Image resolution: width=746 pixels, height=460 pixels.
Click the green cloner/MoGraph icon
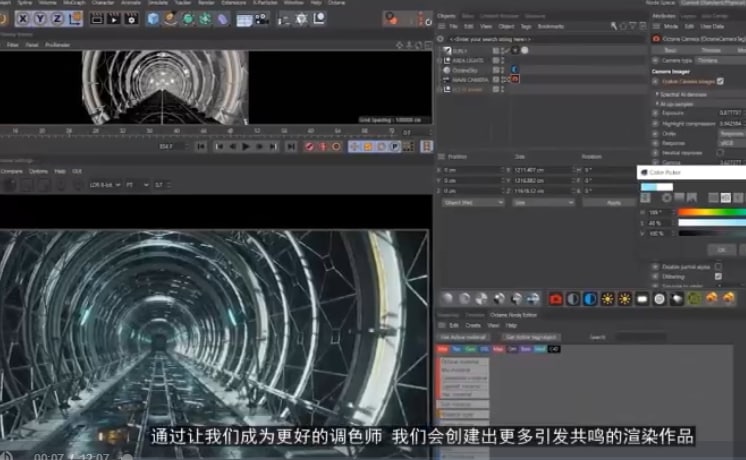point(205,19)
